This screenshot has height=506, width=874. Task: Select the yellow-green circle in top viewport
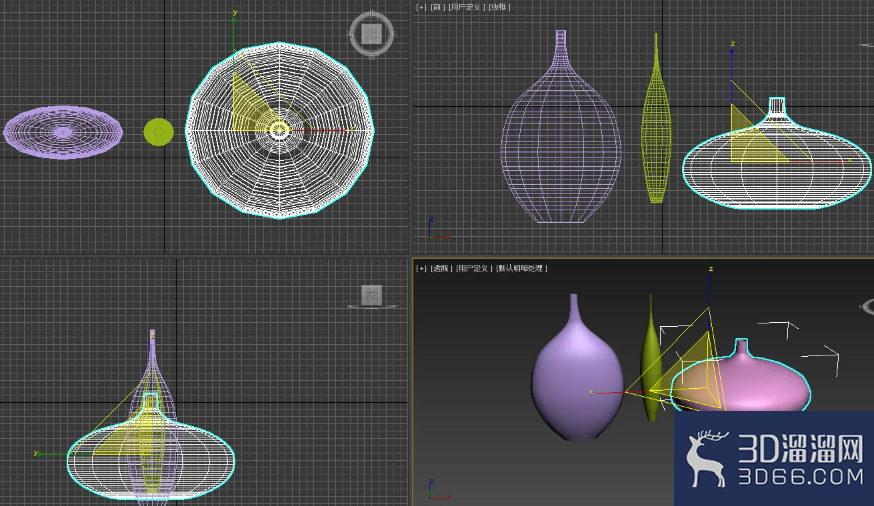point(159,132)
